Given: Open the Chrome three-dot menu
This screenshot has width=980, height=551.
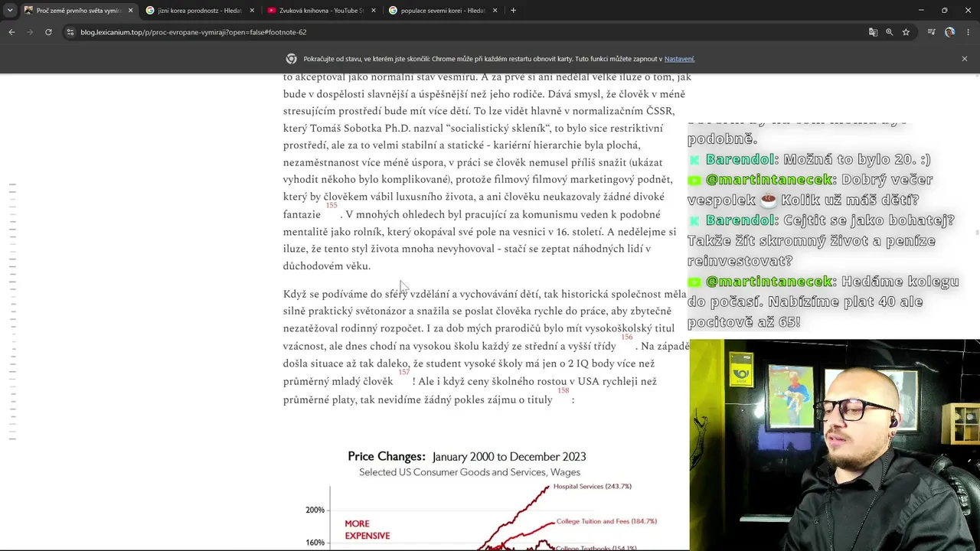Looking at the screenshot, I should pos(969,32).
